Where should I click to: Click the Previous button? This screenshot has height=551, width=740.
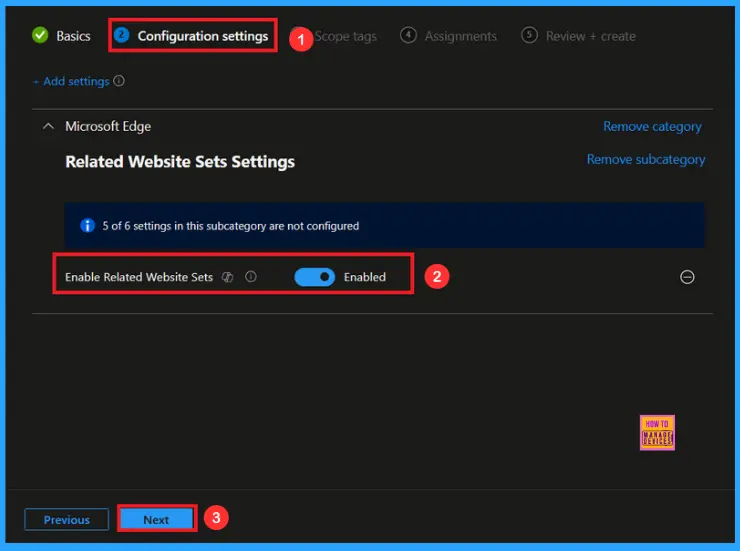pyautogui.click(x=67, y=519)
